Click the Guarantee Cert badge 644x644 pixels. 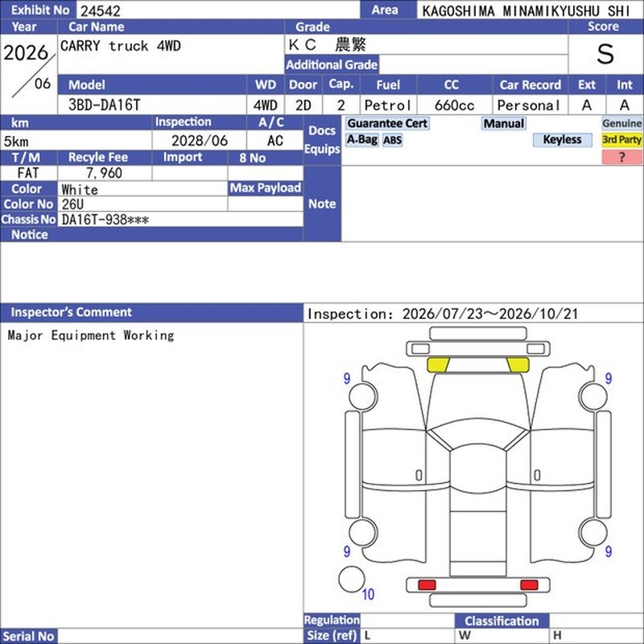click(x=387, y=123)
